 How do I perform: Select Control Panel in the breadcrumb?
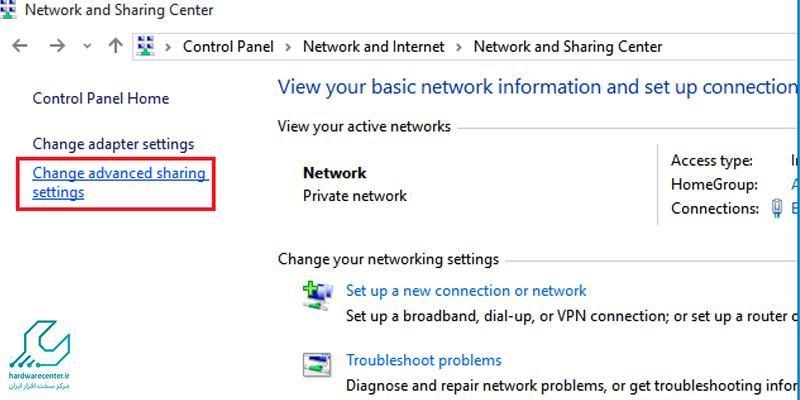[x=228, y=47]
